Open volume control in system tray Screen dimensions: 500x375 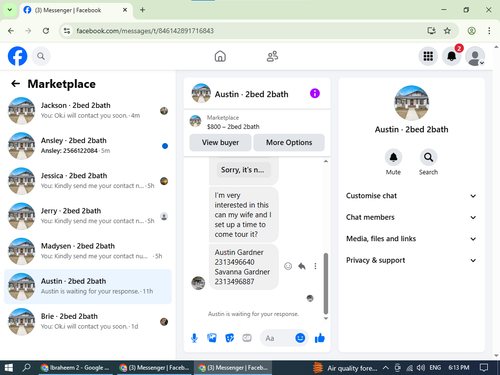coord(421,368)
